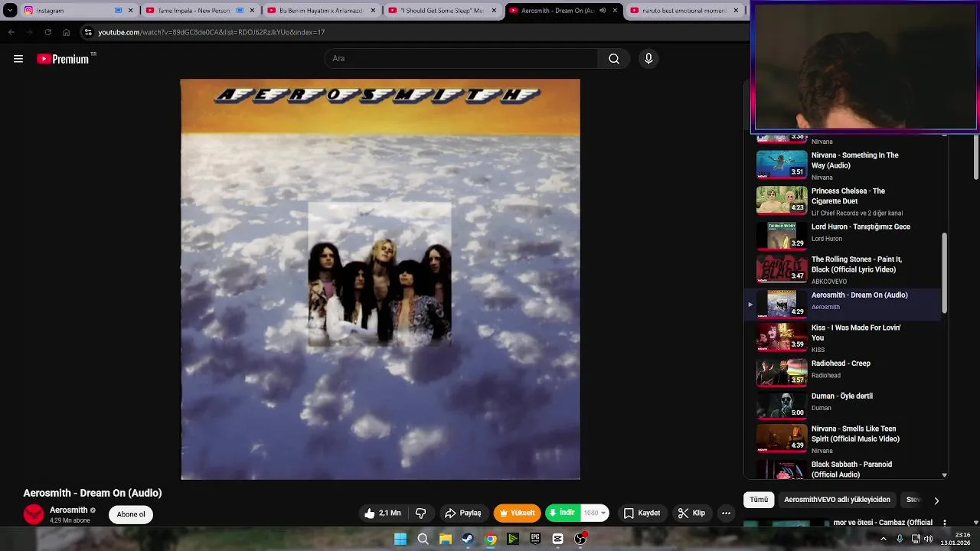Open the Aerosmith channel name link
Image resolution: width=980 pixels, height=551 pixels.
coord(69,510)
